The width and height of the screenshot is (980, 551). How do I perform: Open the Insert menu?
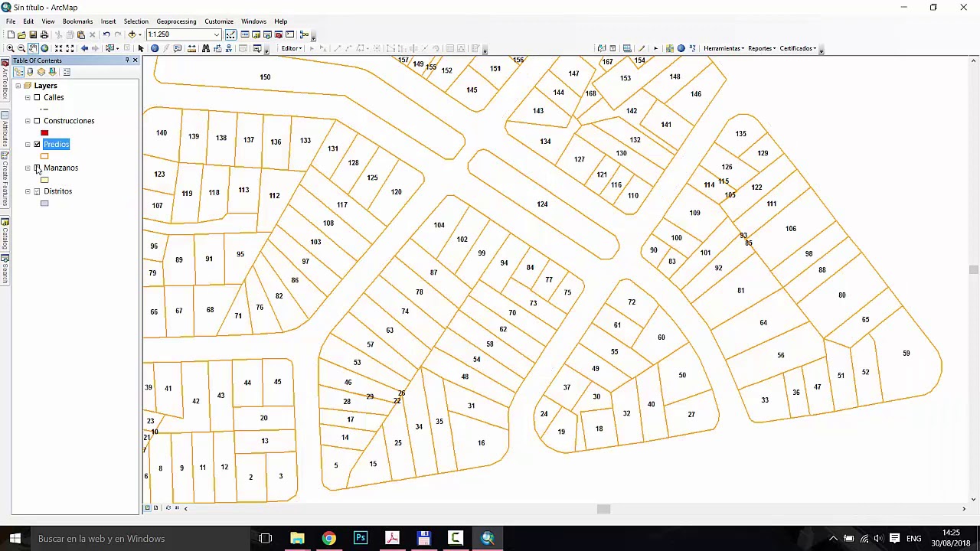click(108, 21)
